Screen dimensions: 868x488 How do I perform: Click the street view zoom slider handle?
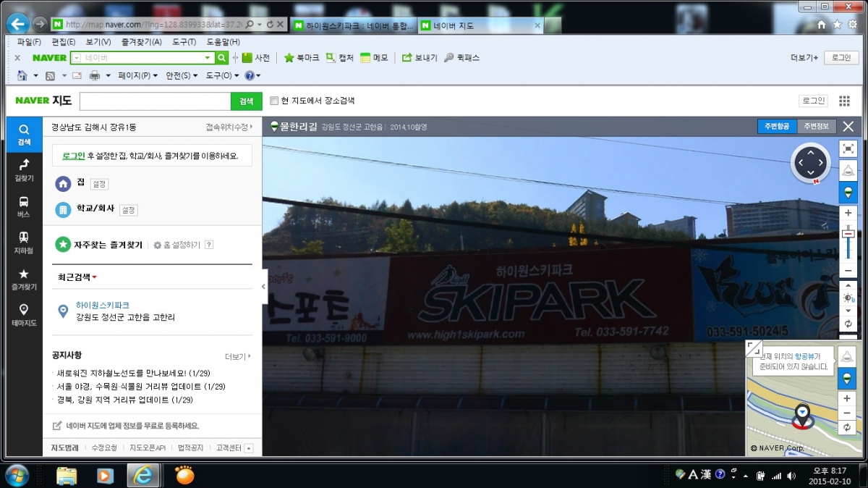848,233
